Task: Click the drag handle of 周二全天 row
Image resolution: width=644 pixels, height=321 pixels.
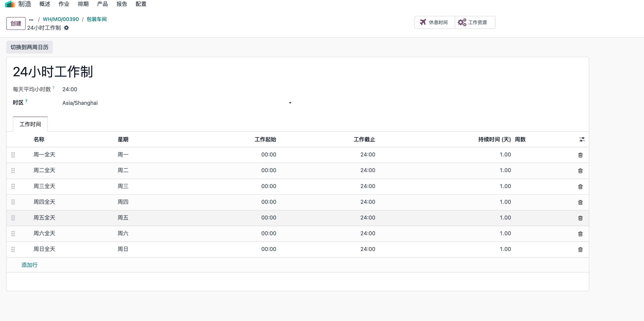Action: point(13,171)
